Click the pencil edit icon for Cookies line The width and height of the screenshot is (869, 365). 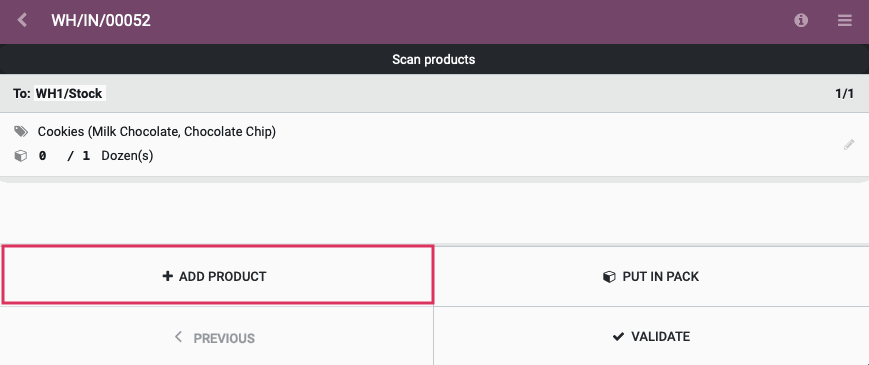click(848, 145)
